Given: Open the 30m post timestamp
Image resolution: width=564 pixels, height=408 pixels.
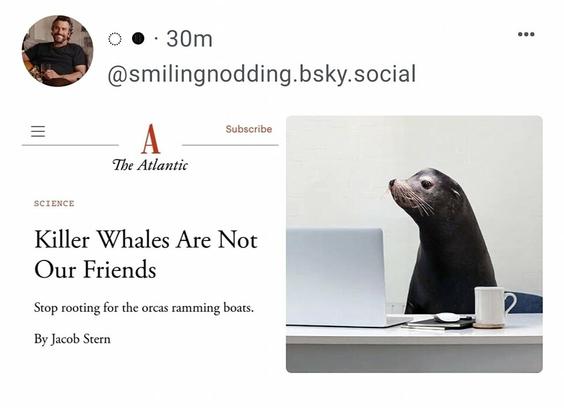Looking at the screenshot, I should pos(190,39).
